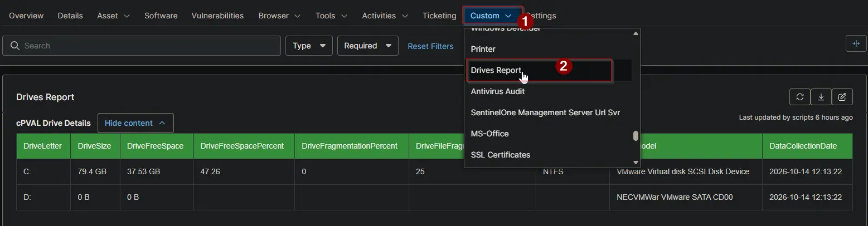Click the search magnifier icon
Screen dimensions: 868x226
click(15, 46)
